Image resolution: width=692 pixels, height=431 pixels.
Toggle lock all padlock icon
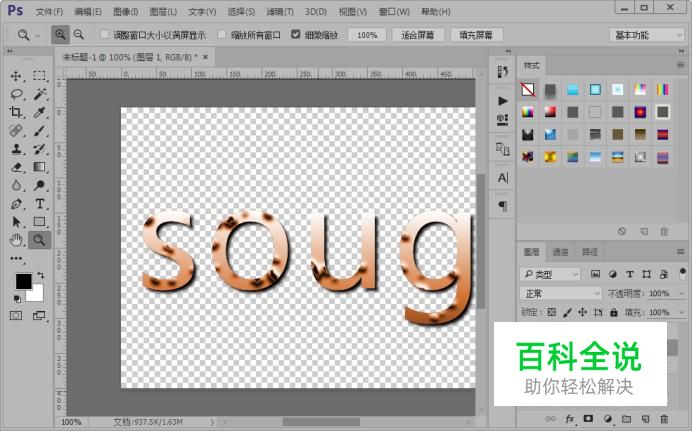(x=613, y=312)
